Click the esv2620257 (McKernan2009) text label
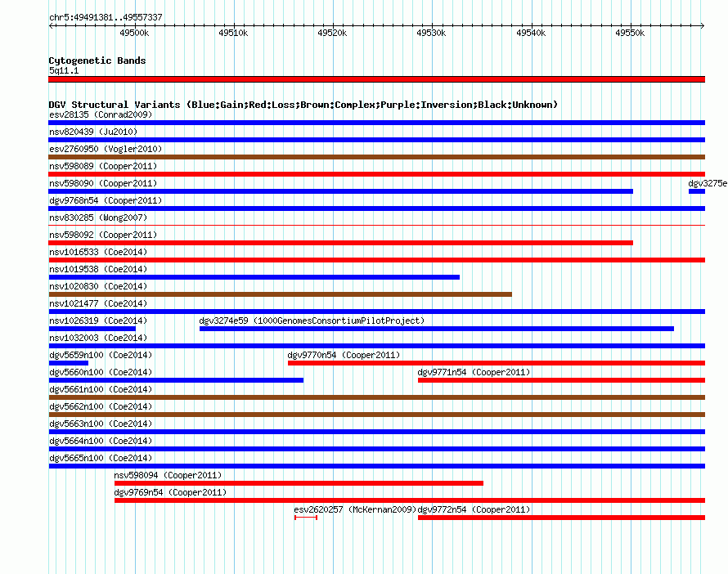Image resolution: width=728 pixels, height=574 pixels. tap(355, 509)
